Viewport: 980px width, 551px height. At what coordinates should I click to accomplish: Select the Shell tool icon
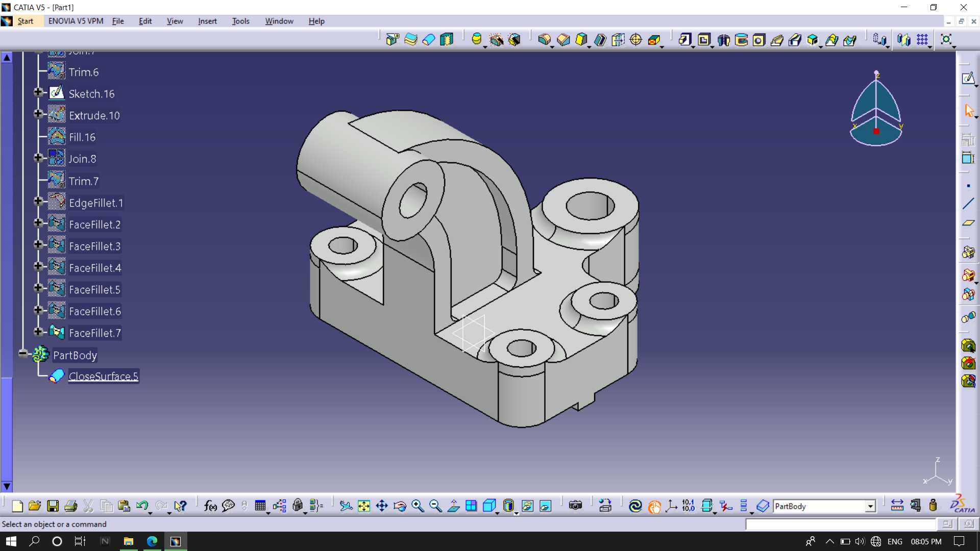600,39
